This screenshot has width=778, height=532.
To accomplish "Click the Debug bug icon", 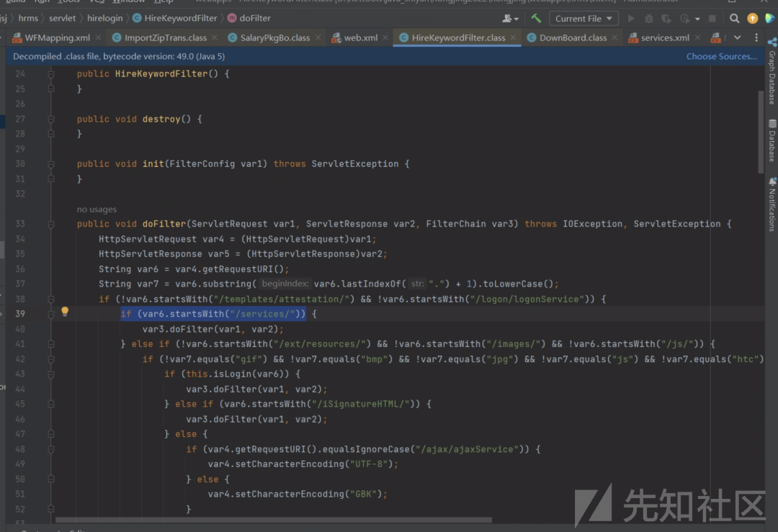I will (648, 18).
